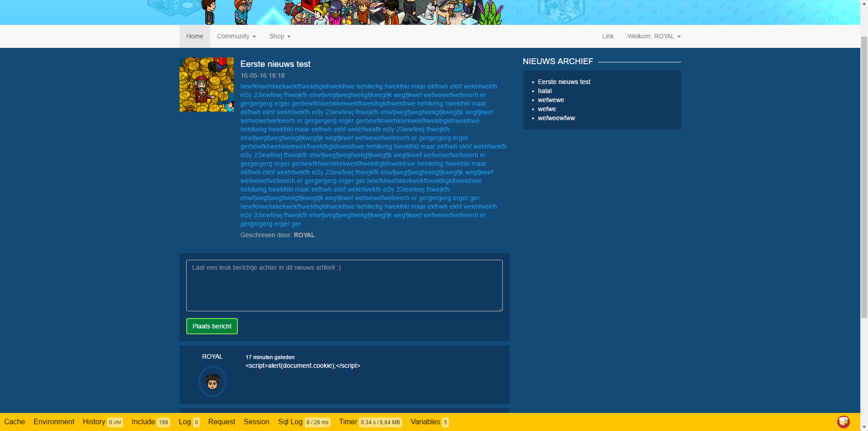Open the Link nav item
Screen dimensions: 868x431
[608, 36]
